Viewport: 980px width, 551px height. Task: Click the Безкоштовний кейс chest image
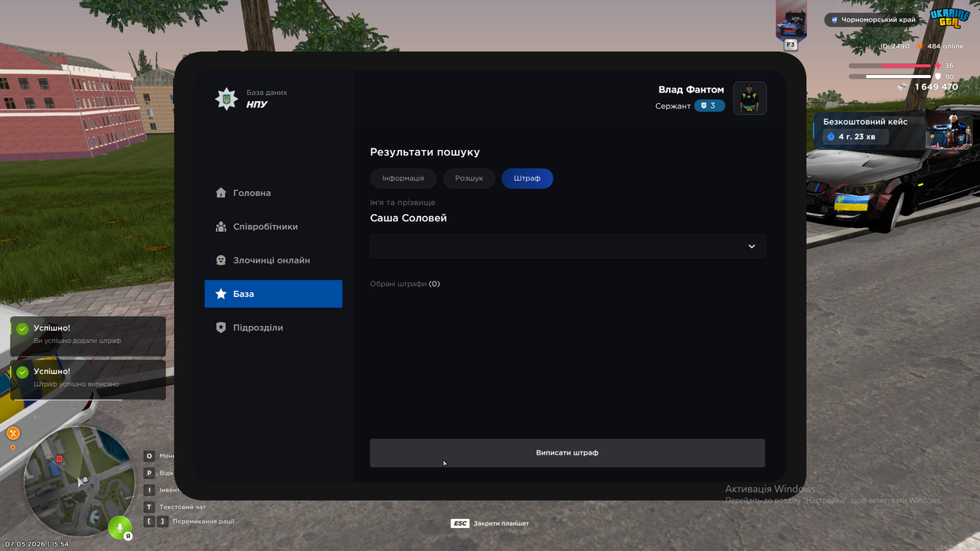tap(949, 131)
